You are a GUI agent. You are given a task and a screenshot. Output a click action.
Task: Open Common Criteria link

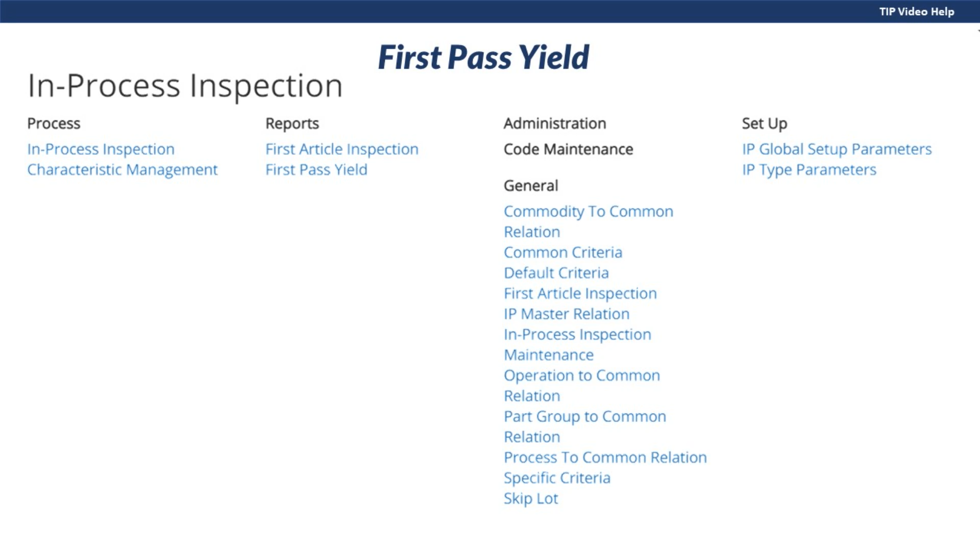pyautogui.click(x=562, y=253)
